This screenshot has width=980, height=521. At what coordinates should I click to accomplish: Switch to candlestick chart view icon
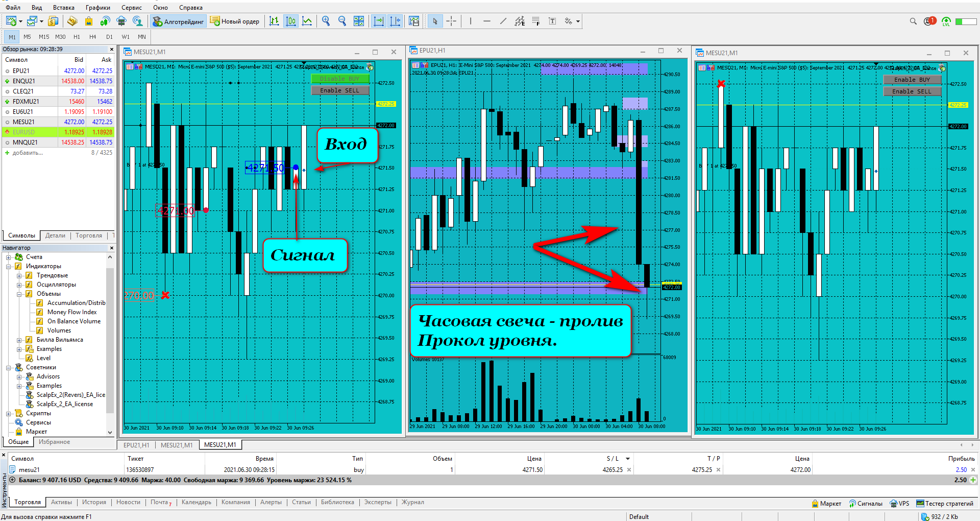290,21
